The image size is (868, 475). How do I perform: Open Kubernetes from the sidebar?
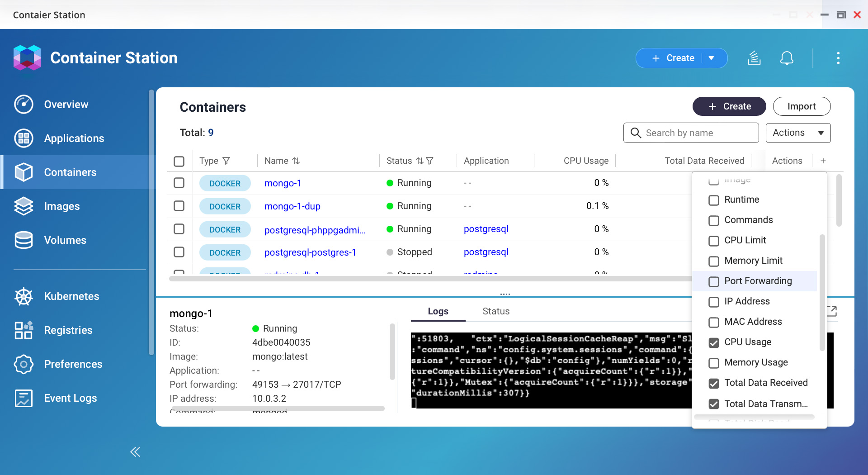(x=71, y=296)
